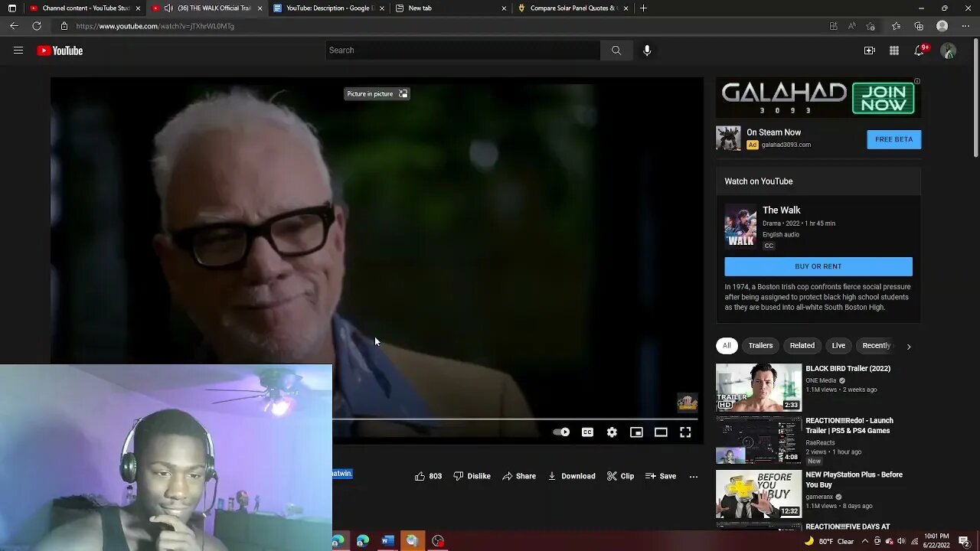This screenshot has width=980, height=551.
Task: Start voice search with the microphone
Action: (x=647, y=51)
